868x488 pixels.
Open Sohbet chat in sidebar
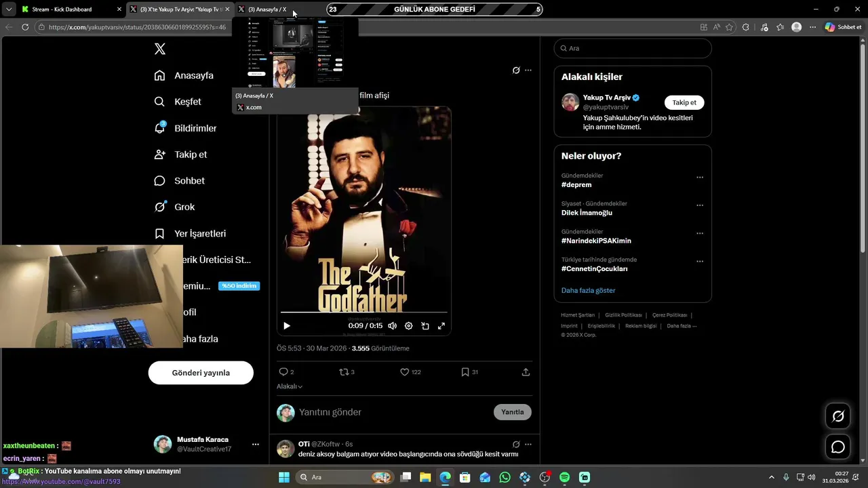[179, 181]
